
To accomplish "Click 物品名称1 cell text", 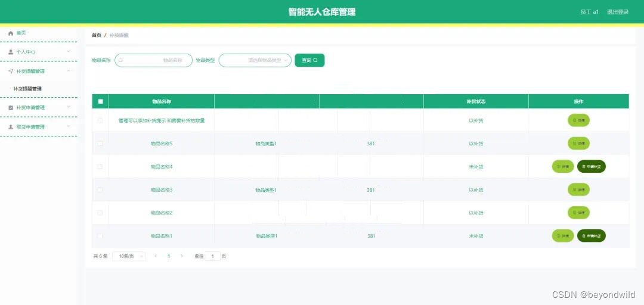I will (162, 236).
